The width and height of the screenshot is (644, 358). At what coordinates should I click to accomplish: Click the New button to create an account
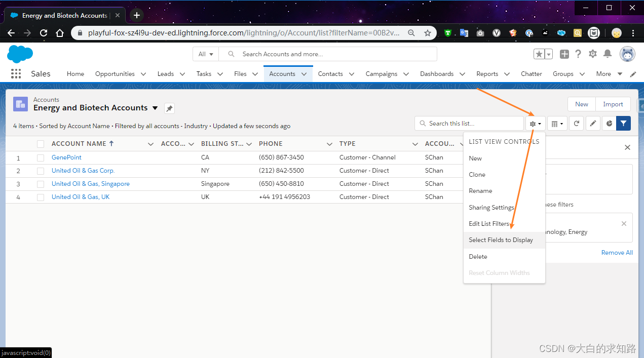tap(581, 104)
